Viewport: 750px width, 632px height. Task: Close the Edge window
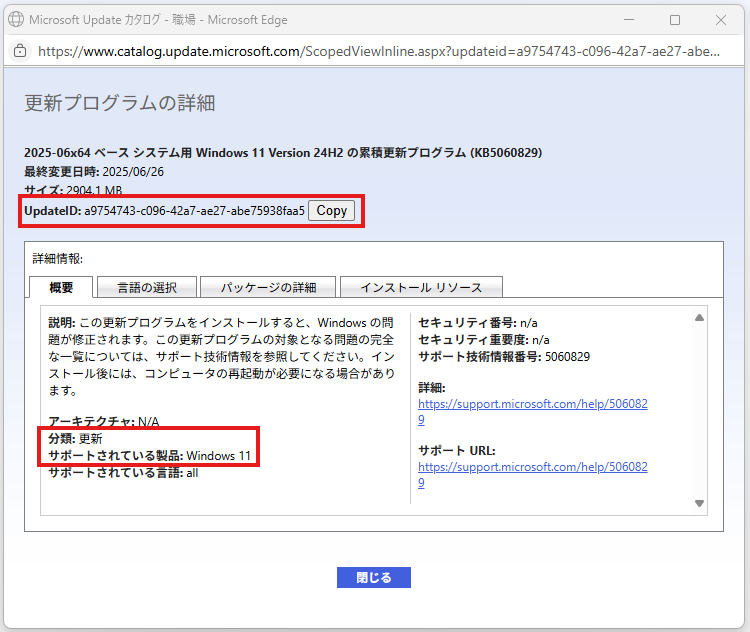point(721,20)
